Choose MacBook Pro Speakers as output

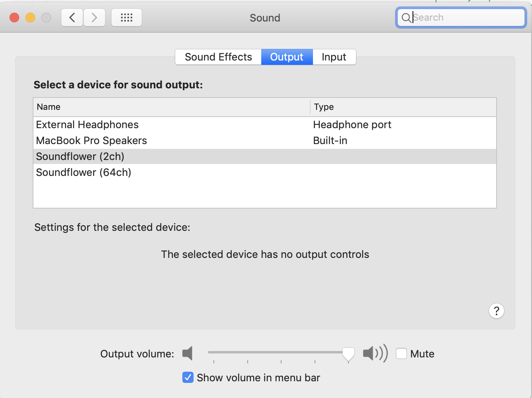(92, 140)
